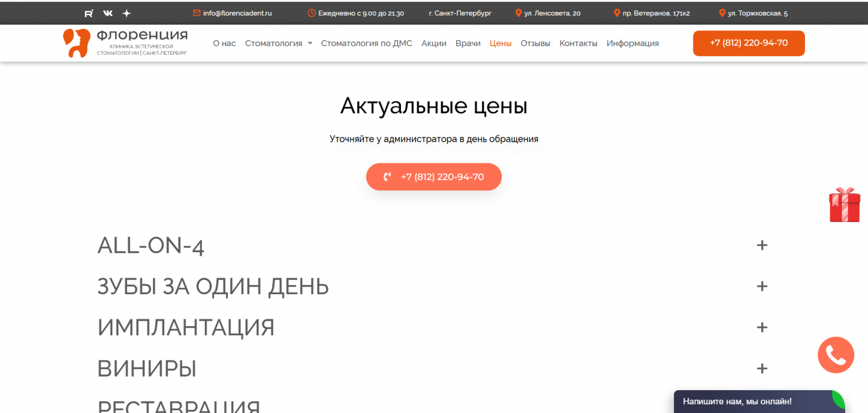Viewport: 868px width, 413px height.
Task: Expand the ALL-ON-4 price section
Action: [762, 245]
